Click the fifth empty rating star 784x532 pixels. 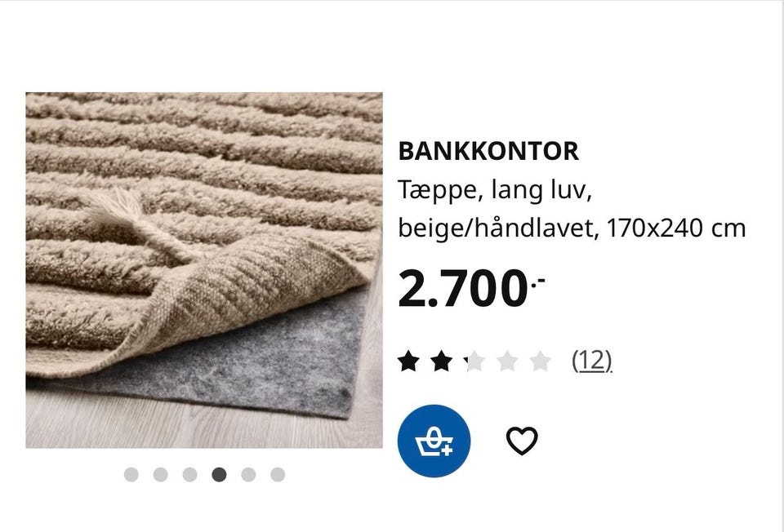541,361
